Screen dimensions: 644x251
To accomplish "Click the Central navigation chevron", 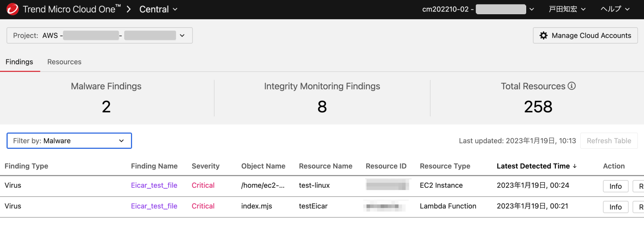I will 175,9.
